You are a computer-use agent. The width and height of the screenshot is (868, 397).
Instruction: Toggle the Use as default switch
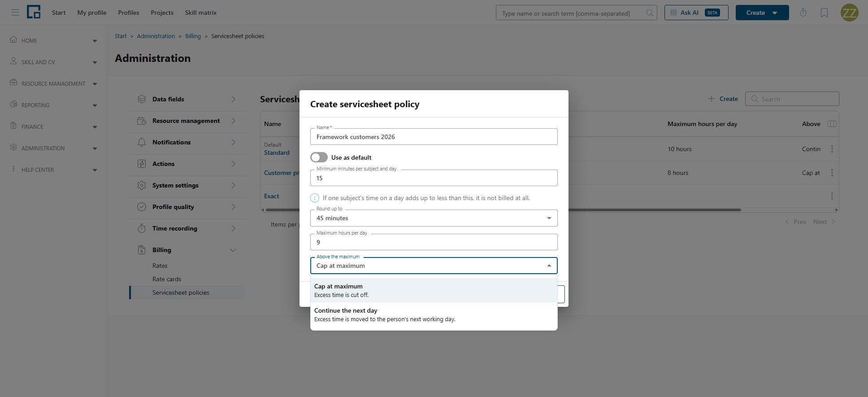319,157
